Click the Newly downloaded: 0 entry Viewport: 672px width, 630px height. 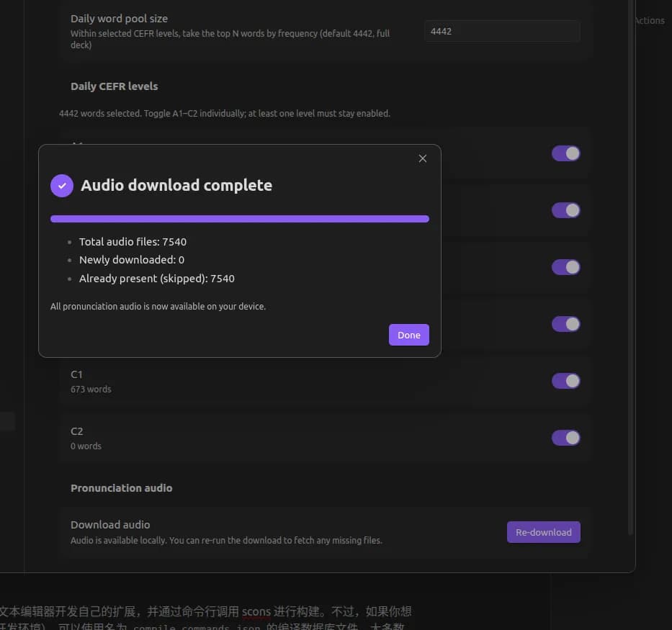132,260
